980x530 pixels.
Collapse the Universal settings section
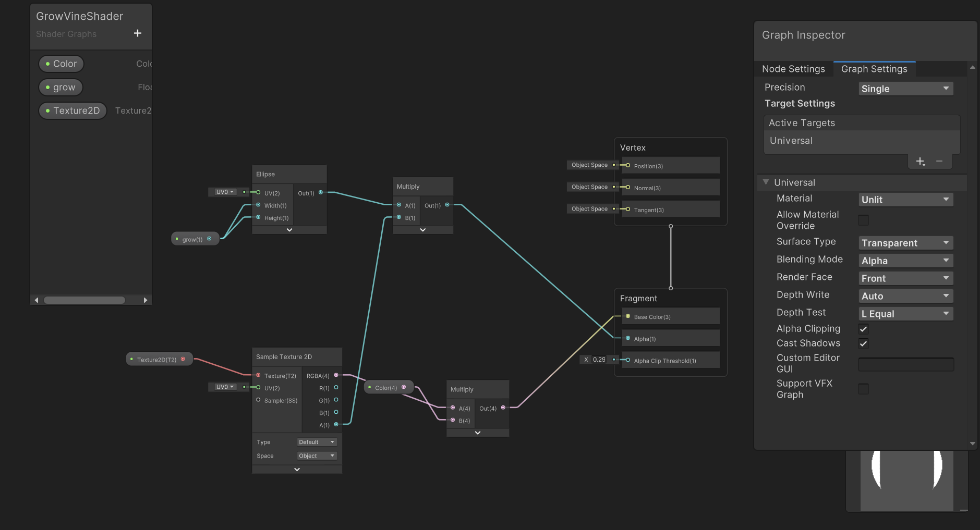point(766,182)
